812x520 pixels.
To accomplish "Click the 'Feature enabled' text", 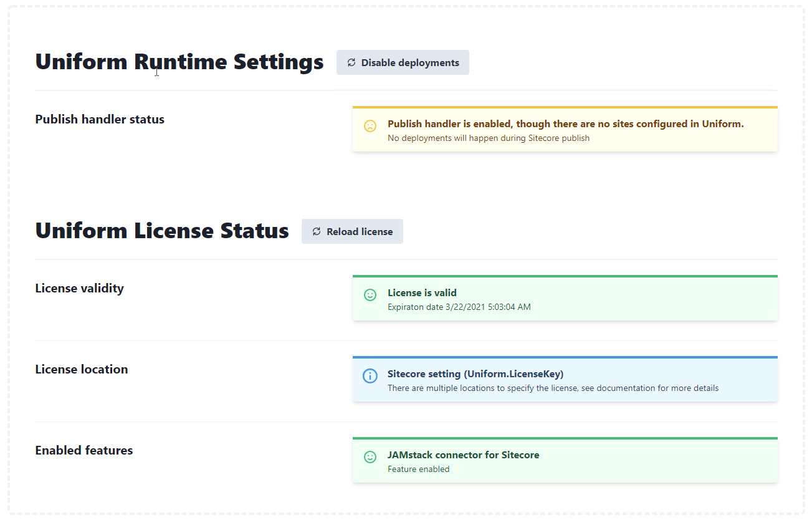I will pyautogui.click(x=418, y=469).
